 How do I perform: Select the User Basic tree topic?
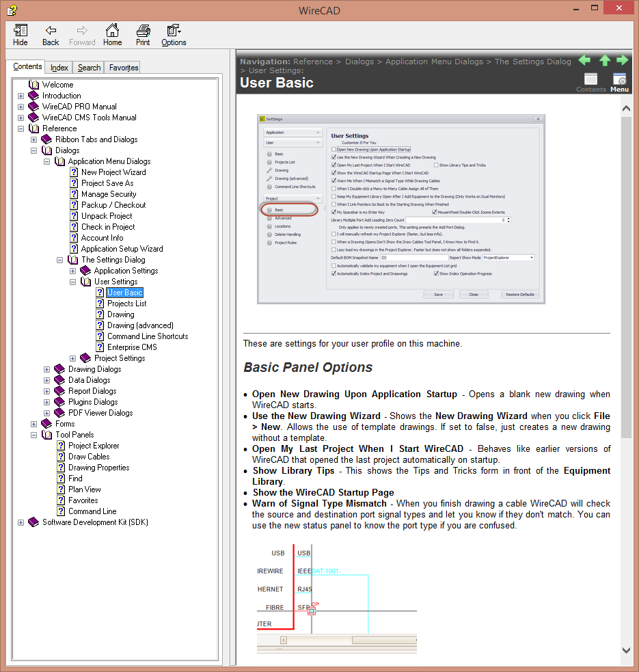pos(124,293)
